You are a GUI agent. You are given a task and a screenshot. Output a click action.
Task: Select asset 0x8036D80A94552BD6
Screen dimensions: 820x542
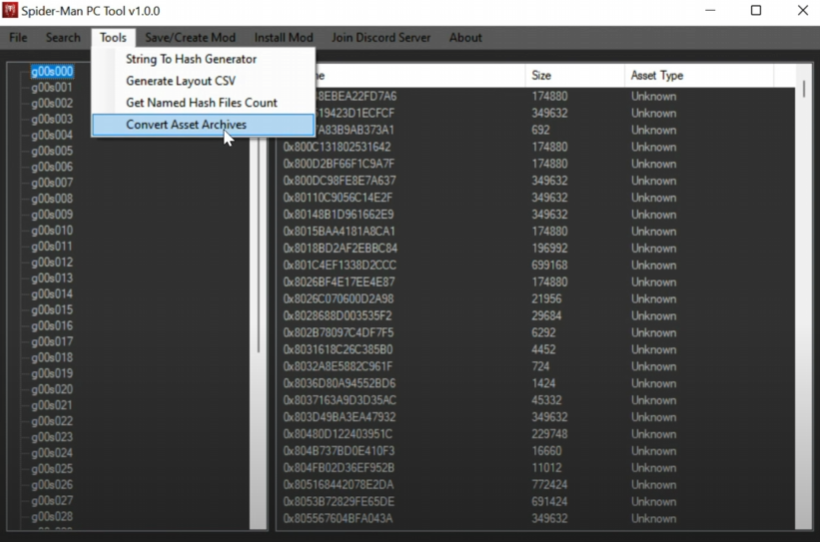339,383
